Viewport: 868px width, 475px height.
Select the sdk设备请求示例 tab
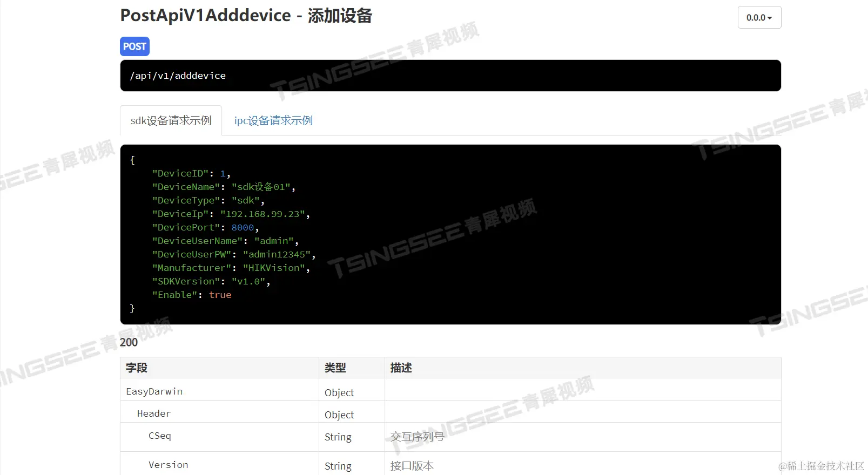(x=171, y=120)
